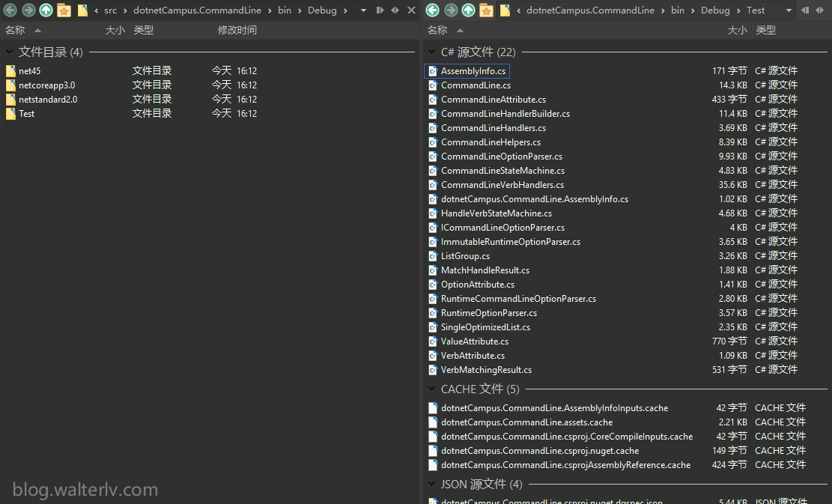Select dotnetCampus.CommandLine.assets.cache file
Viewport: 832px width, 504px height.
tap(526, 422)
